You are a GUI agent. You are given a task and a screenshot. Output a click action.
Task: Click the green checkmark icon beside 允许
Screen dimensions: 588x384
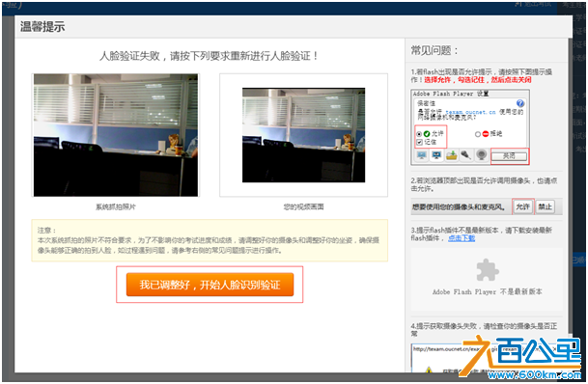tap(427, 134)
